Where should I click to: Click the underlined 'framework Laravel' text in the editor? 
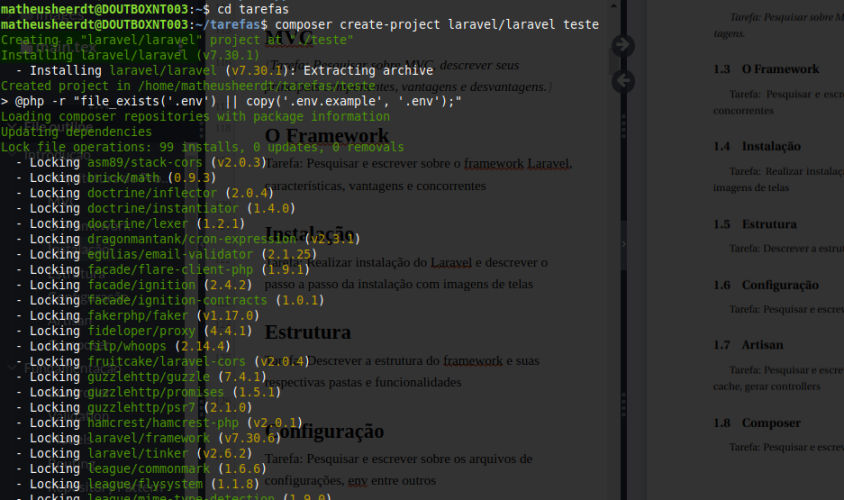[x=516, y=163]
